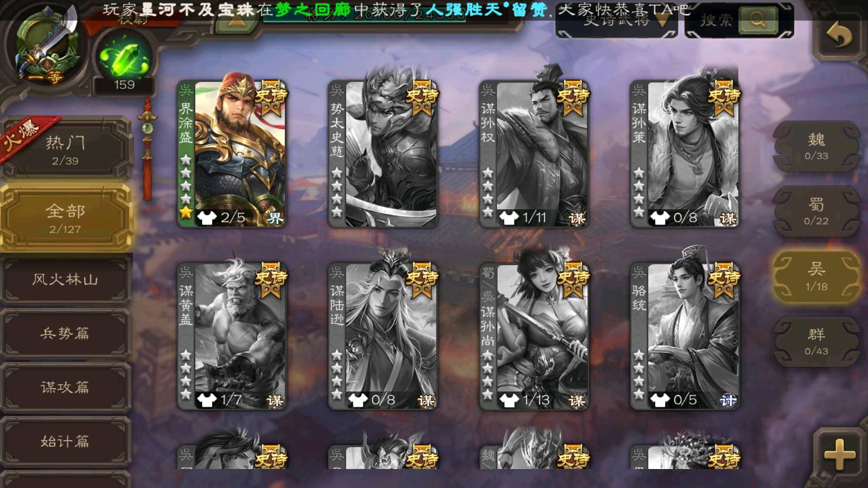The height and width of the screenshot is (488, 868).
Task: Click the back arrow icon
Action: click(839, 36)
